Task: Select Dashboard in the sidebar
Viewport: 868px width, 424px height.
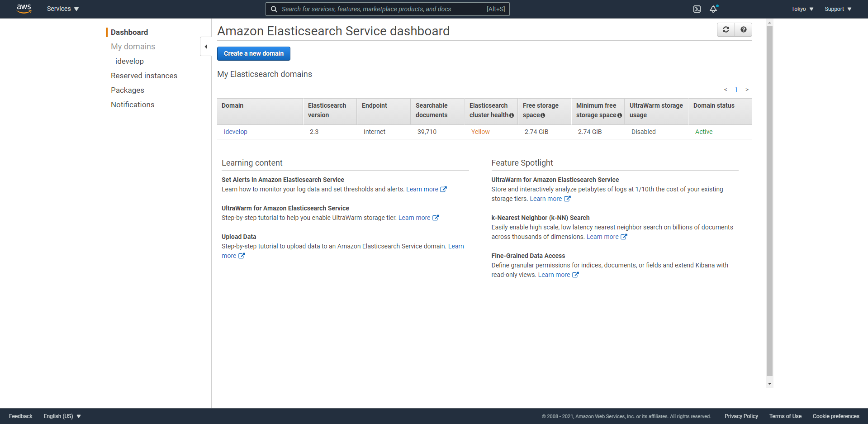Action: point(129,32)
